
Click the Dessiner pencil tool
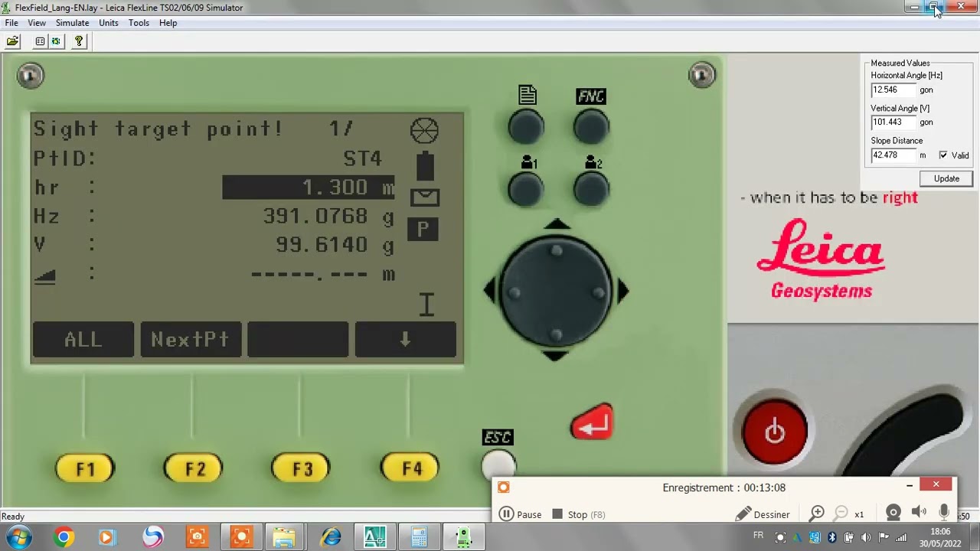pos(763,515)
